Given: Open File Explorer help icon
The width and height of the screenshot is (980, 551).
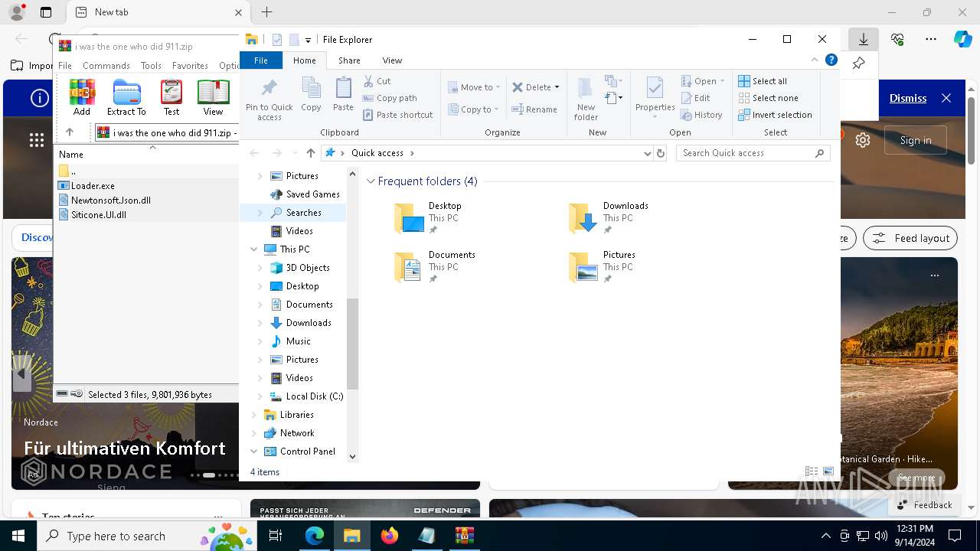Looking at the screenshot, I should pos(831,60).
